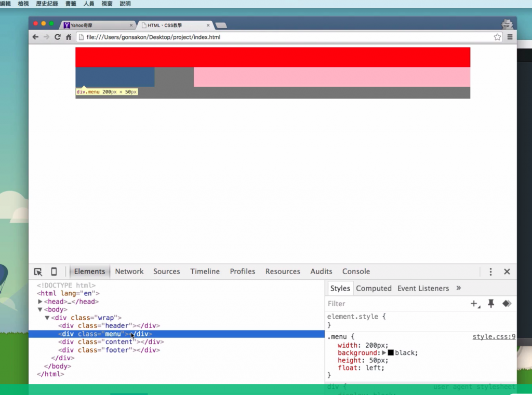The width and height of the screenshot is (532, 395).
Task: Click the black color swatch
Action: (x=391, y=352)
